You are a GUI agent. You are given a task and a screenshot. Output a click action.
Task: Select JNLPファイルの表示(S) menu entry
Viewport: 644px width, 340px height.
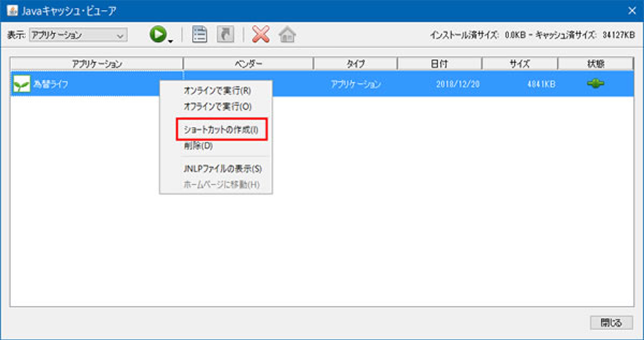tap(223, 169)
